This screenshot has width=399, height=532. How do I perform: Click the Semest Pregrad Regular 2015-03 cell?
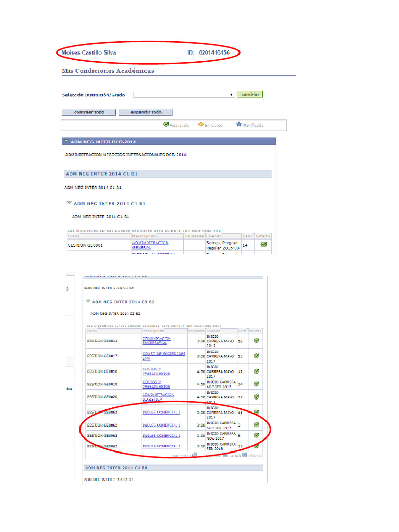coord(222,245)
